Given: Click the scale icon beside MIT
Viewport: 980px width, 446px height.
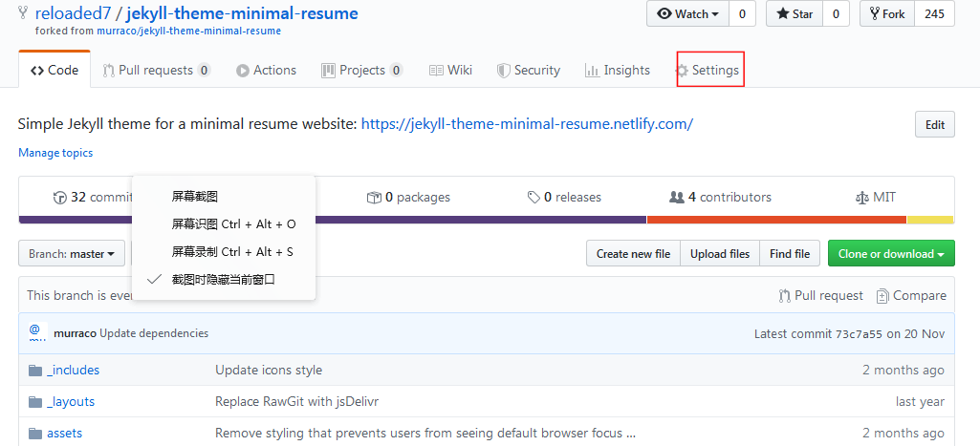Looking at the screenshot, I should [x=861, y=198].
